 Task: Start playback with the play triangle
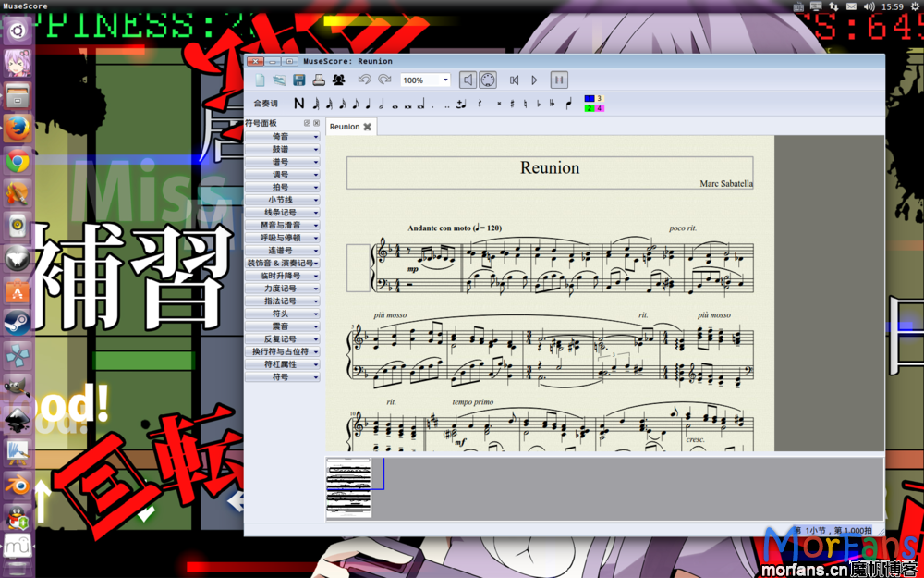point(534,80)
